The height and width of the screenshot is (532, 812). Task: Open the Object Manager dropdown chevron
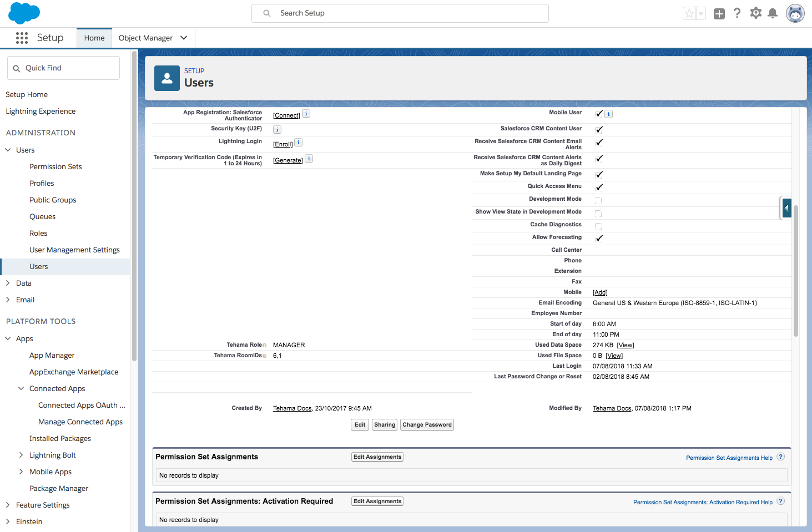pyautogui.click(x=184, y=38)
